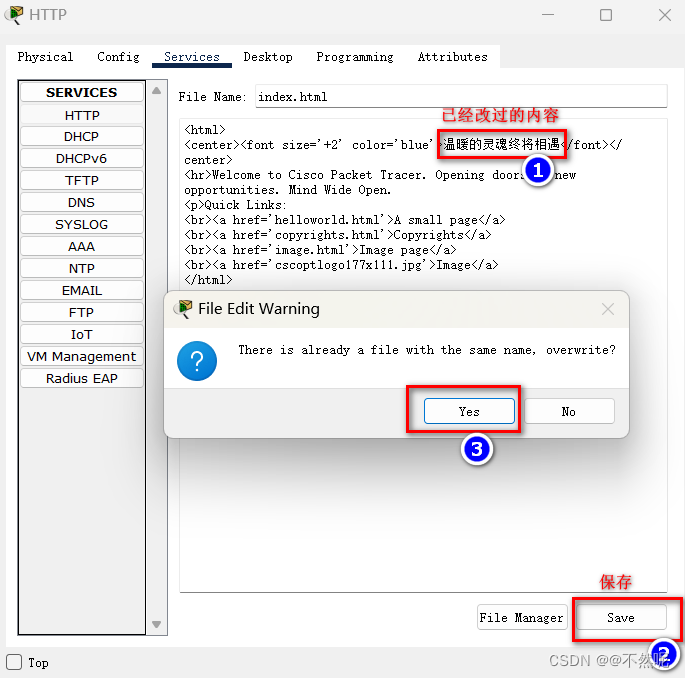Switch to the Config tab

(118, 57)
